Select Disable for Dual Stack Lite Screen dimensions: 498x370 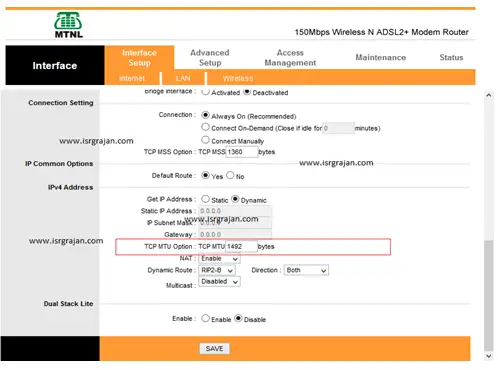tap(238, 318)
